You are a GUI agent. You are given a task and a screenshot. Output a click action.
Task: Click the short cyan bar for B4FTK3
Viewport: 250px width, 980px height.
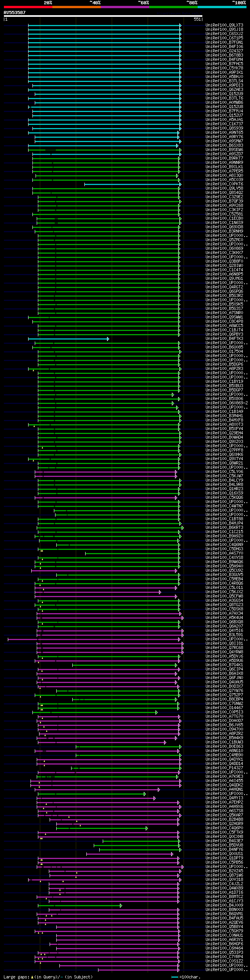point(69,339)
